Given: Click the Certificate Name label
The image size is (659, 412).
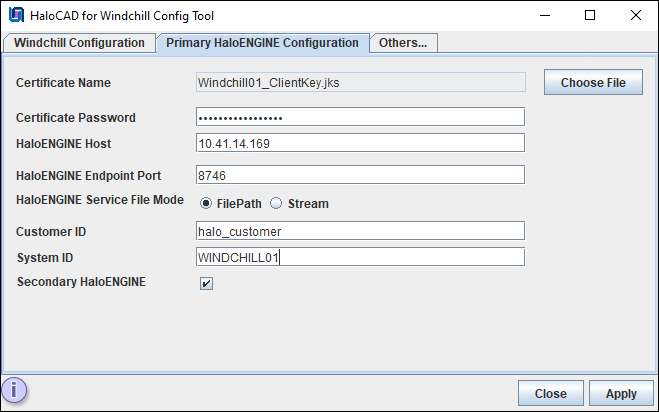Looking at the screenshot, I should (x=63, y=83).
